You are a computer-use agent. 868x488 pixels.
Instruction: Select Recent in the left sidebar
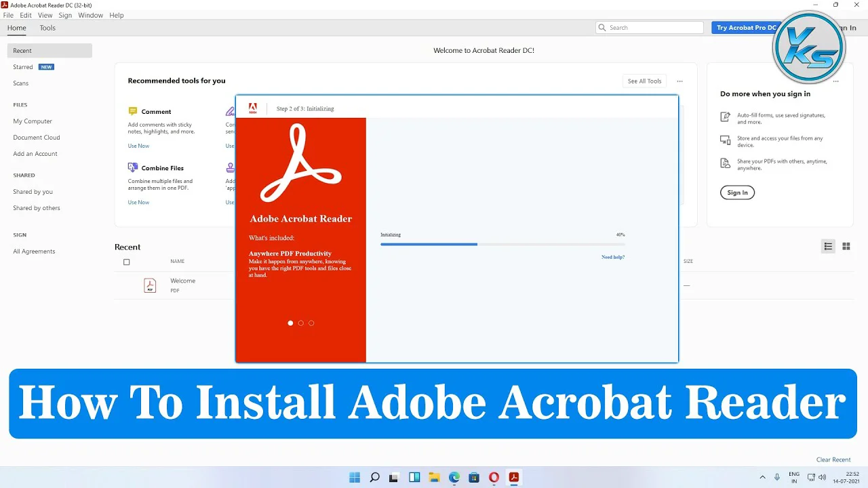pyautogui.click(x=50, y=51)
